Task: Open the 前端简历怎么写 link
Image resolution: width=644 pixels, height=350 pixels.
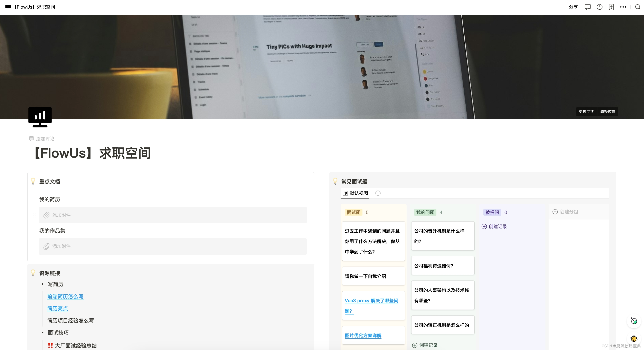Action: coord(65,296)
